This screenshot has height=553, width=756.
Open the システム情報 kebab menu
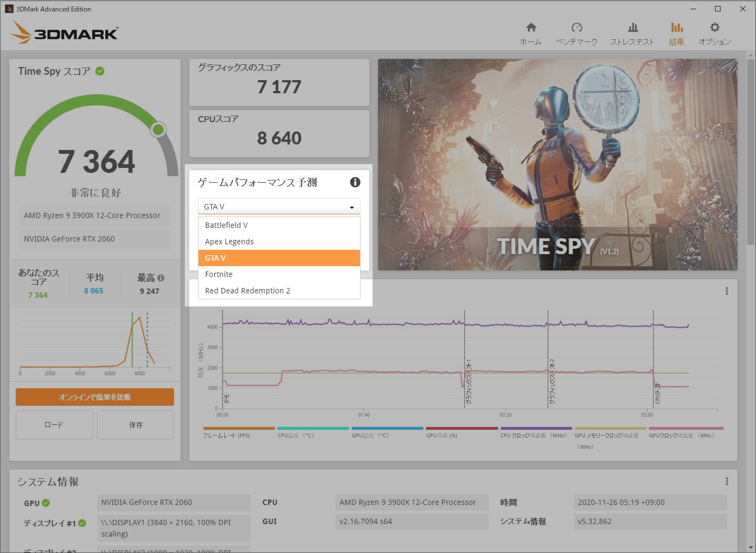click(727, 480)
